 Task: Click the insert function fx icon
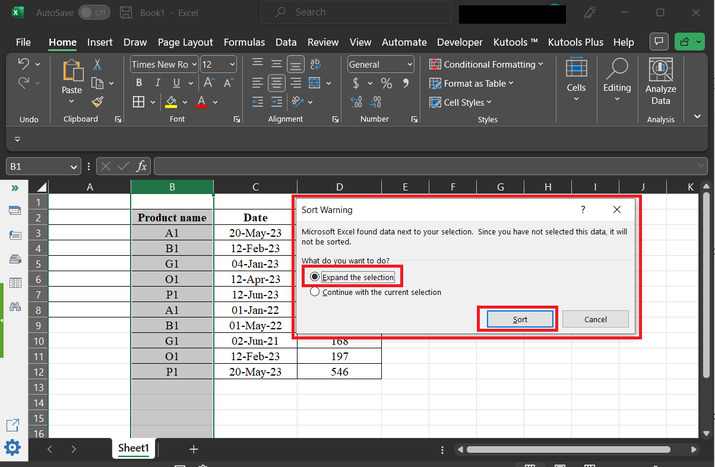(142, 166)
